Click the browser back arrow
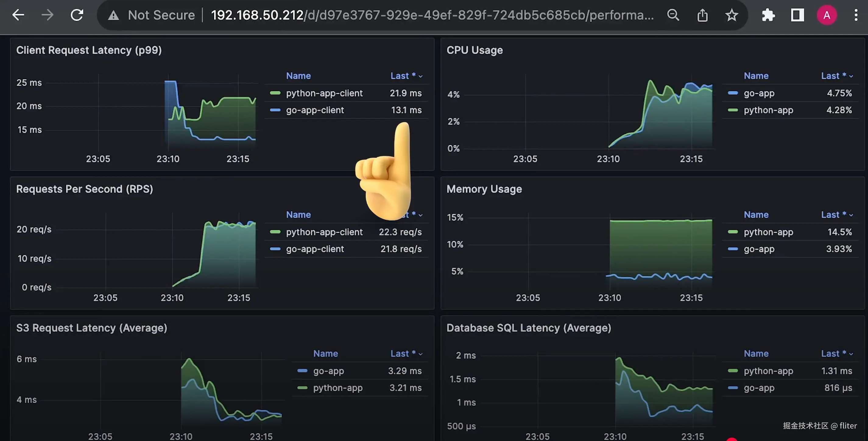The height and width of the screenshot is (441, 868). click(x=18, y=15)
